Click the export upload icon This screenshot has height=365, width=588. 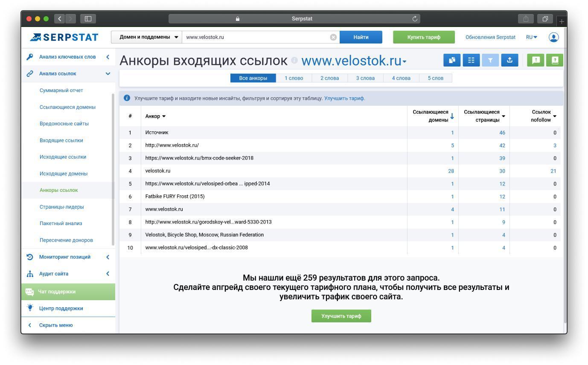coord(509,60)
